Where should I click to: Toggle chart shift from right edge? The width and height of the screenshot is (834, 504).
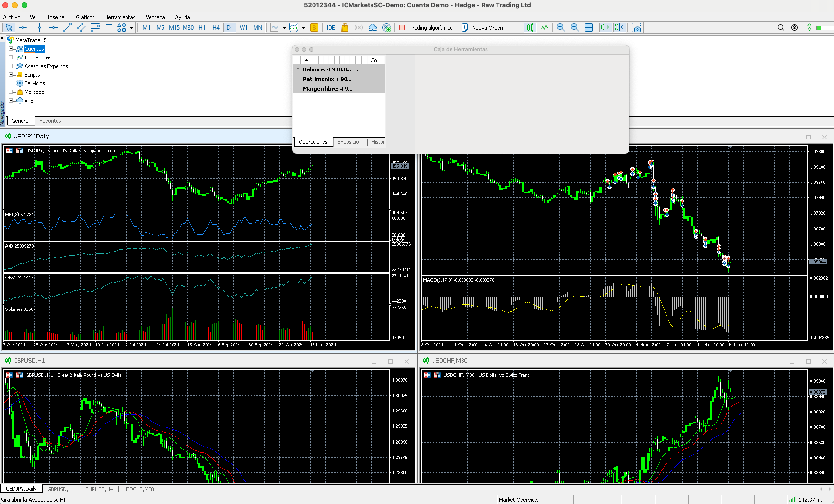[619, 27]
